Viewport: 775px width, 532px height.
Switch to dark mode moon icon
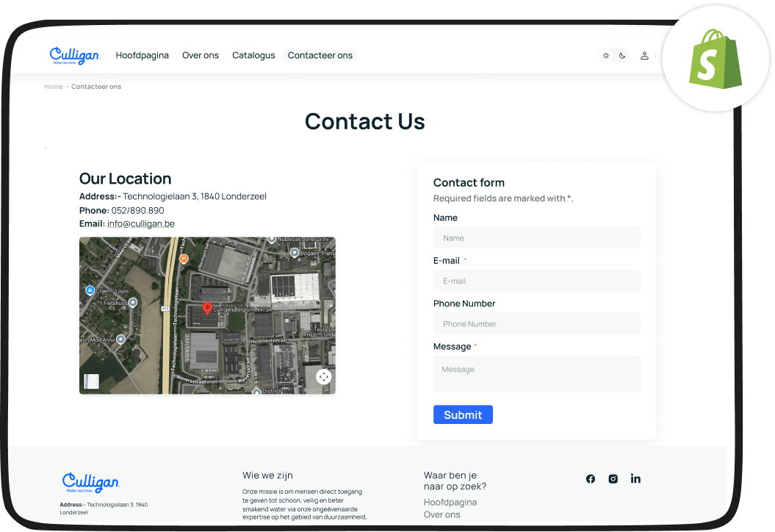622,56
